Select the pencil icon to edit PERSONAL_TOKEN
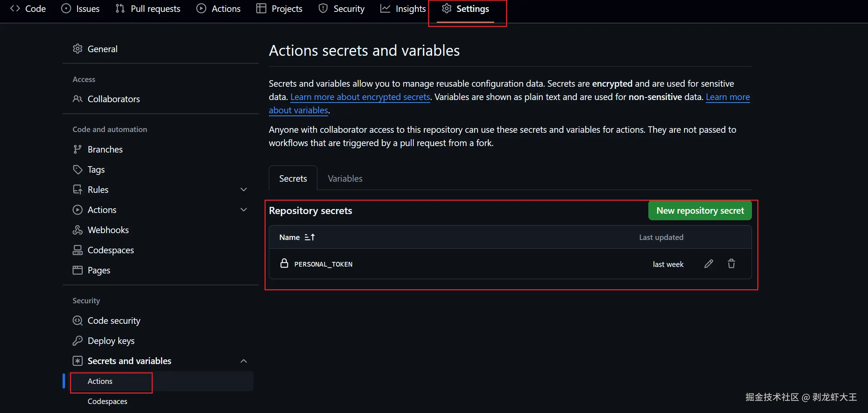 pyautogui.click(x=708, y=264)
